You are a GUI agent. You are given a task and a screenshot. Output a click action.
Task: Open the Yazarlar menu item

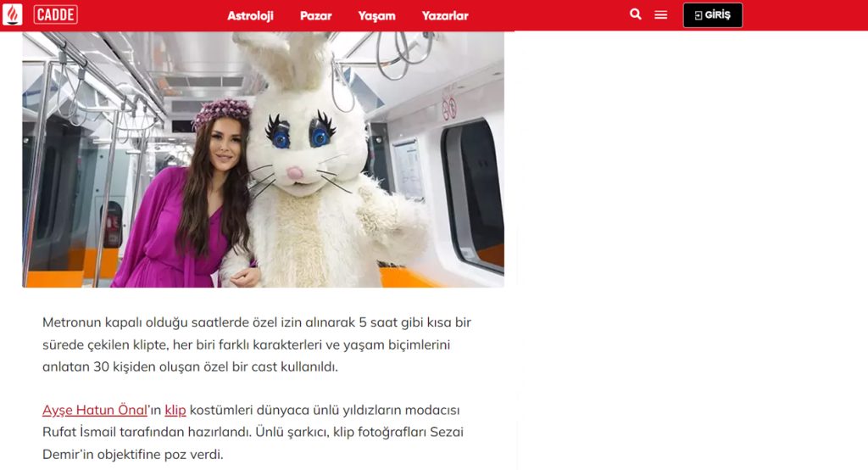tap(445, 15)
